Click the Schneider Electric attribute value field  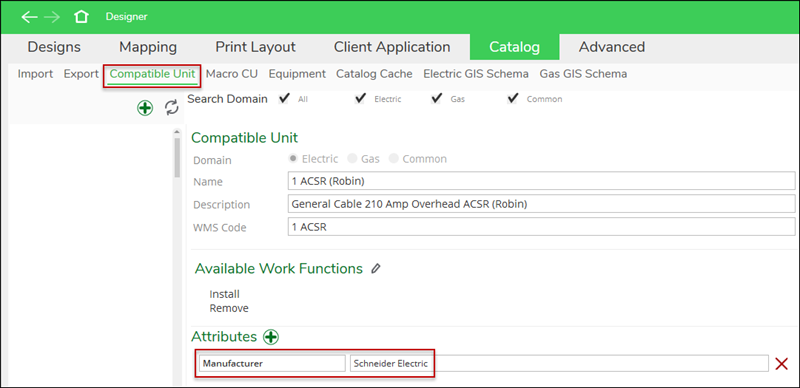(559, 363)
